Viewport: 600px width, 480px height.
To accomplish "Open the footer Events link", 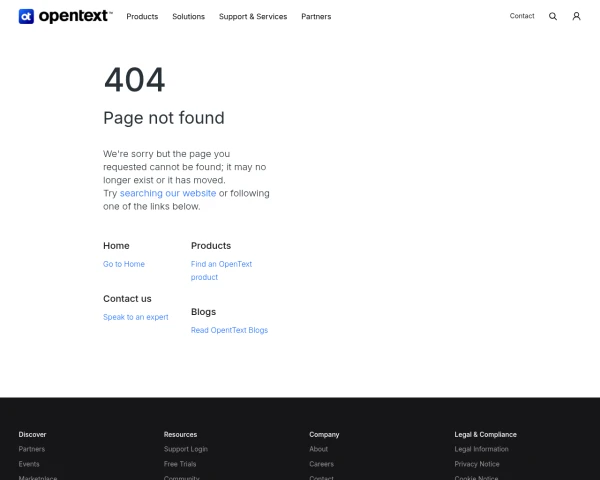I will click(x=29, y=464).
